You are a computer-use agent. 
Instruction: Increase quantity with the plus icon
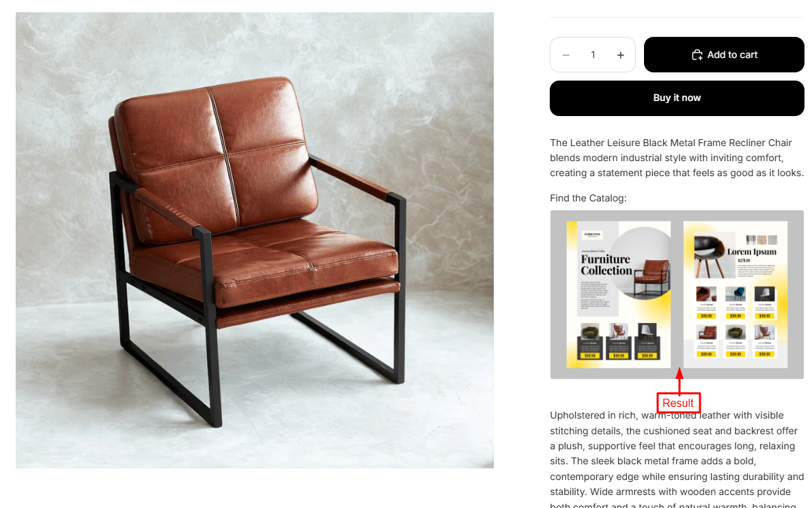click(620, 55)
